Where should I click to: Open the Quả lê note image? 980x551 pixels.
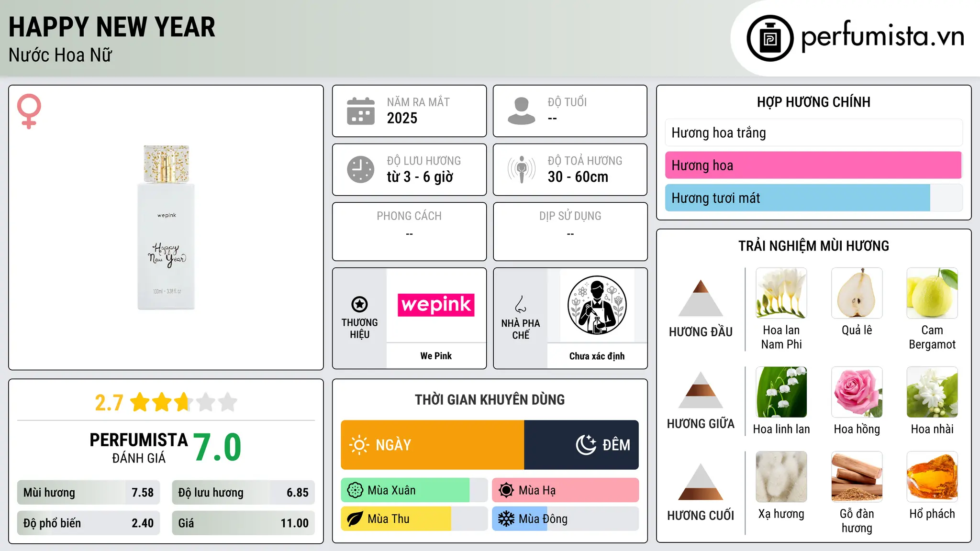point(857,293)
